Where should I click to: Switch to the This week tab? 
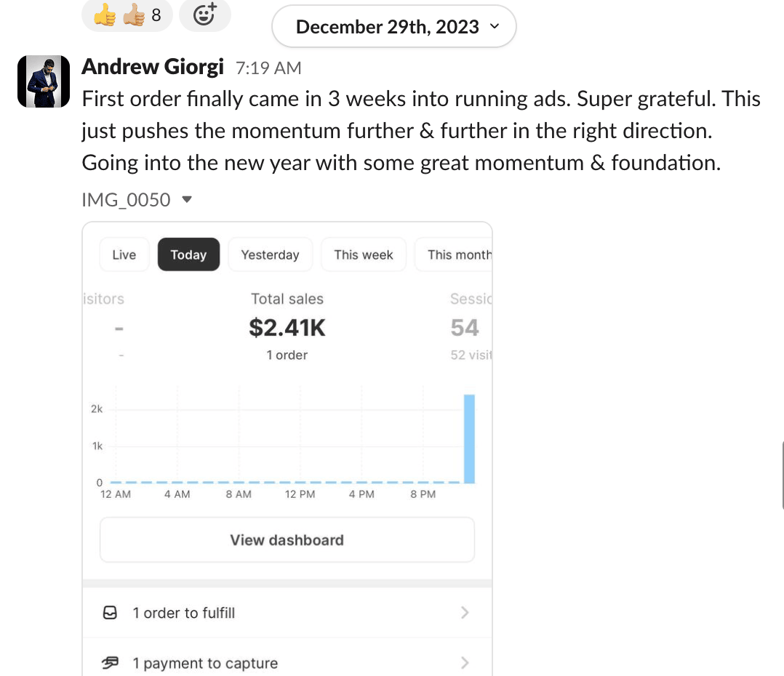click(x=363, y=254)
